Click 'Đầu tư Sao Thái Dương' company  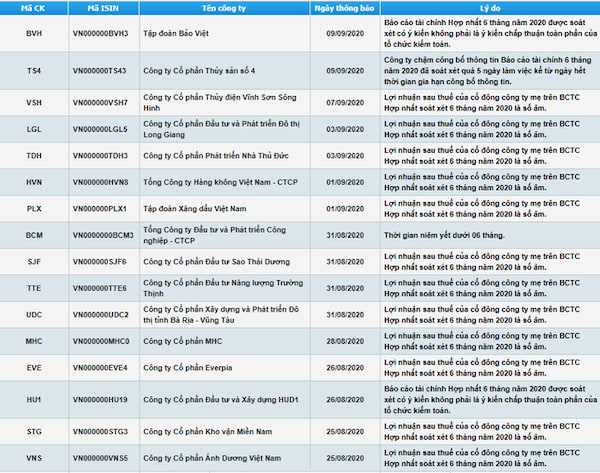pyautogui.click(x=217, y=262)
